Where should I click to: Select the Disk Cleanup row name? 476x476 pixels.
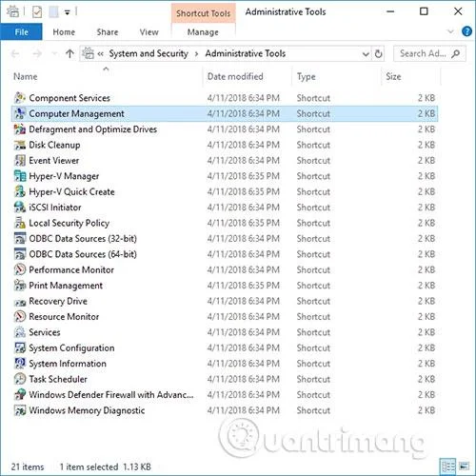tap(54, 145)
